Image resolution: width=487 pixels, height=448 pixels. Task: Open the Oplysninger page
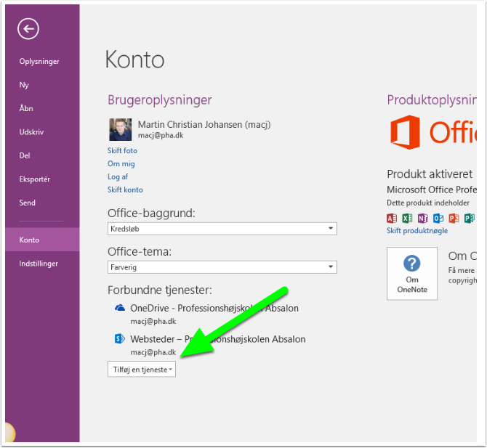click(39, 62)
